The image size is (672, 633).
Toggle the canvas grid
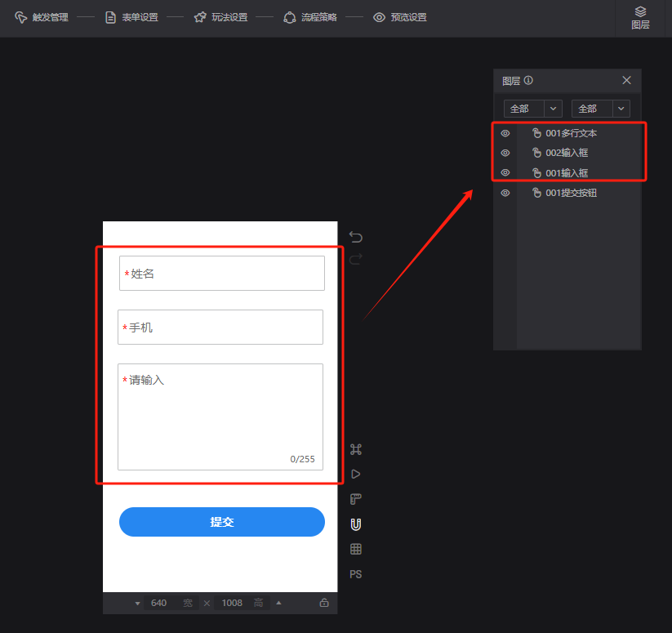pos(356,549)
